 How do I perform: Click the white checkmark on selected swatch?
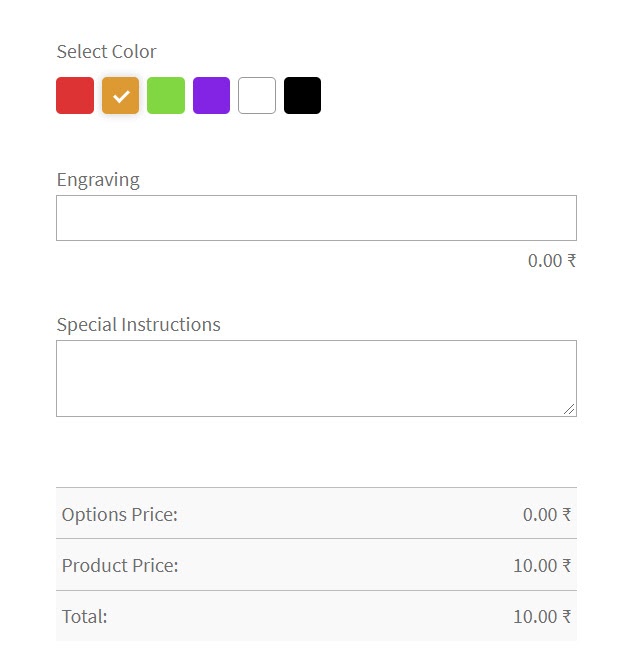pyautogui.click(x=121, y=97)
